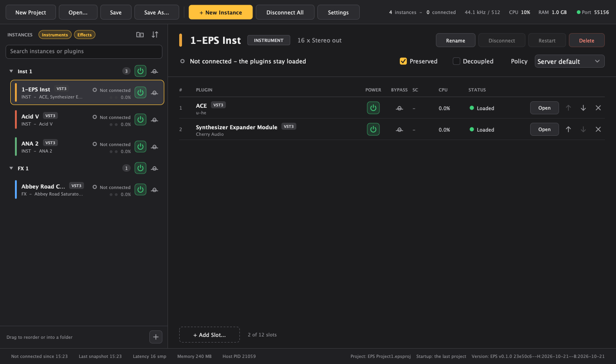Click the search instances or plugins field
The image size is (616, 364).
84,51
